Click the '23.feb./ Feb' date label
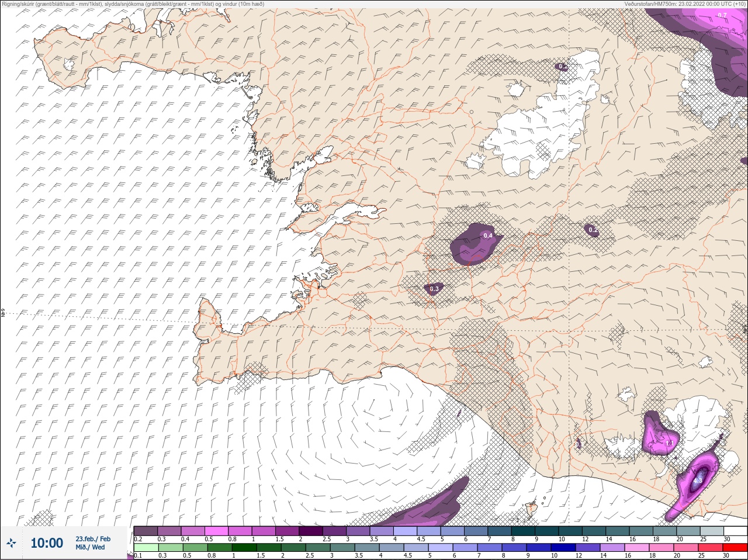 point(93,538)
